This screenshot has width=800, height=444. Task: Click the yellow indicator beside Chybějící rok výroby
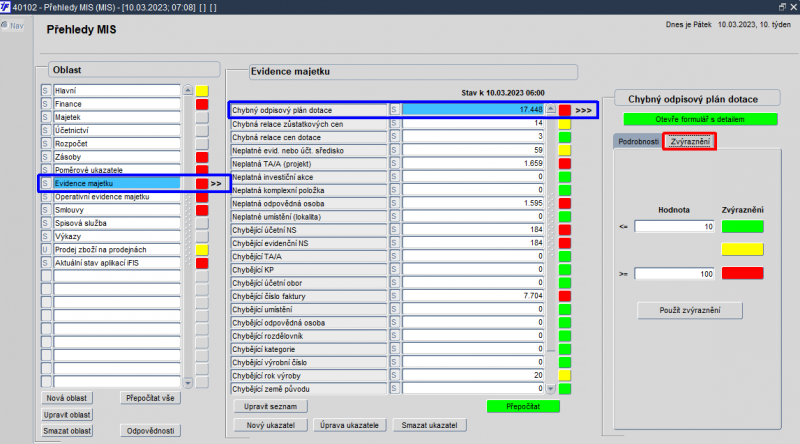click(564, 375)
